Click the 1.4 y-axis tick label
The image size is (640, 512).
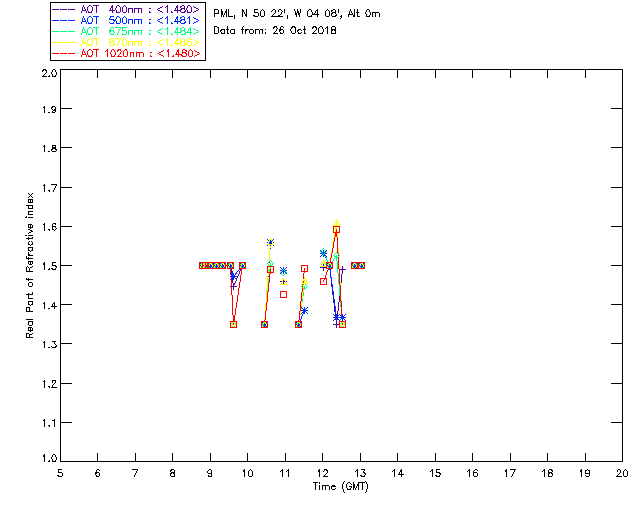point(49,305)
